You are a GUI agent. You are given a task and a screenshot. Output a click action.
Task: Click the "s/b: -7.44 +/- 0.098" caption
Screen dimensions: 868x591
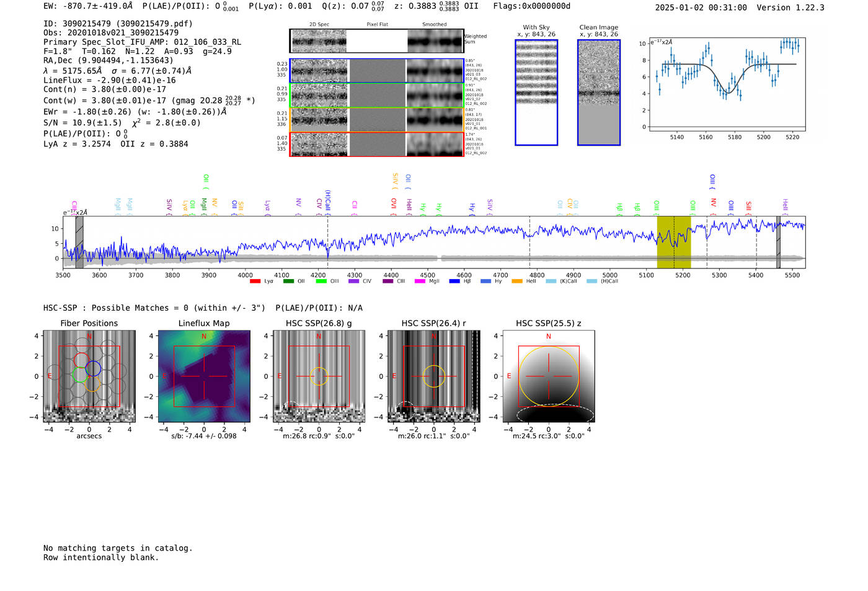(x=204, y=436)
